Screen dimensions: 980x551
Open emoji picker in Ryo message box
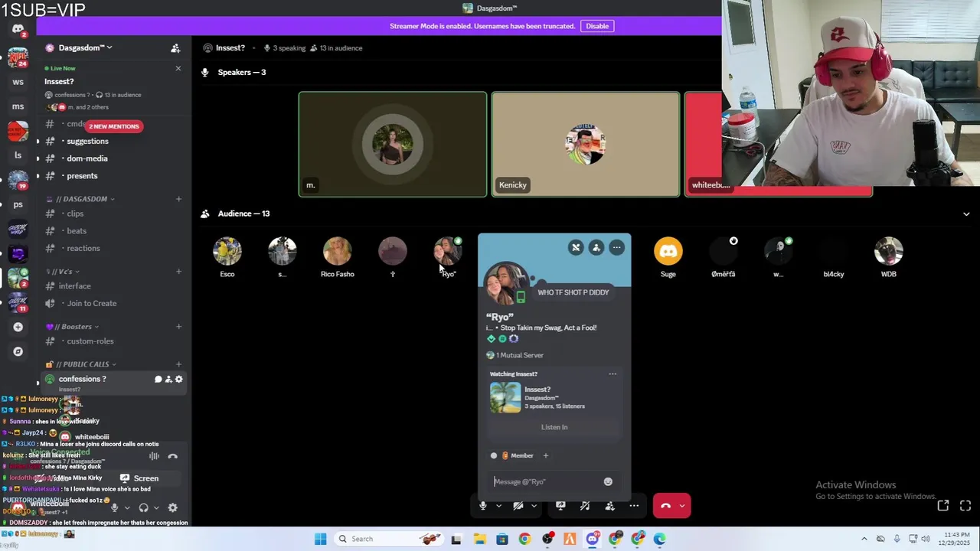pos(608,481)
